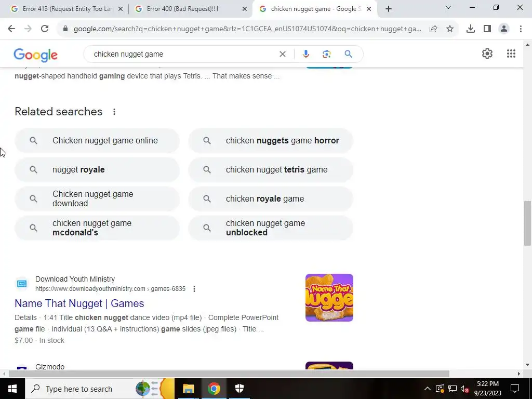Image resolution: width=532 pixels, height=399 pixels.
Task: Click the Download Youth Ministry site favicon
Action: (22, 284)
